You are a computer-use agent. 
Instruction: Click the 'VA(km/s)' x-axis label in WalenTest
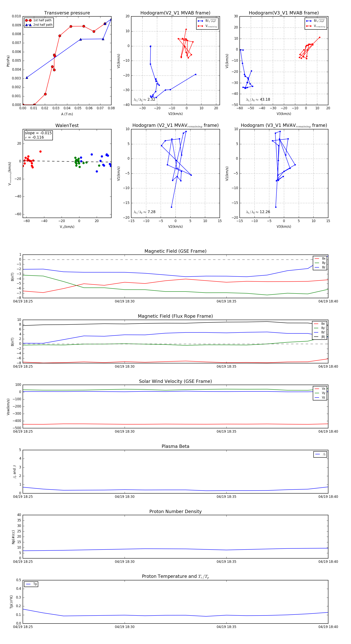tap(67, 227)
